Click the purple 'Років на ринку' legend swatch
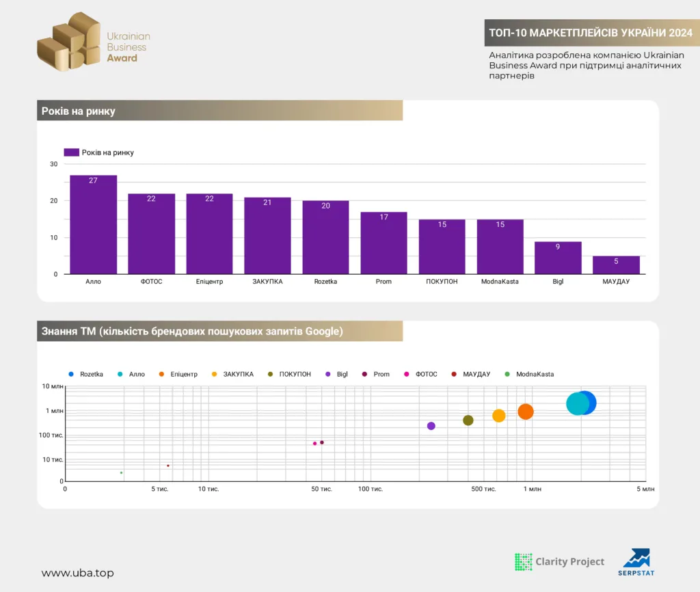The height and width of the screenshot is (592, 700). (71, 152)
